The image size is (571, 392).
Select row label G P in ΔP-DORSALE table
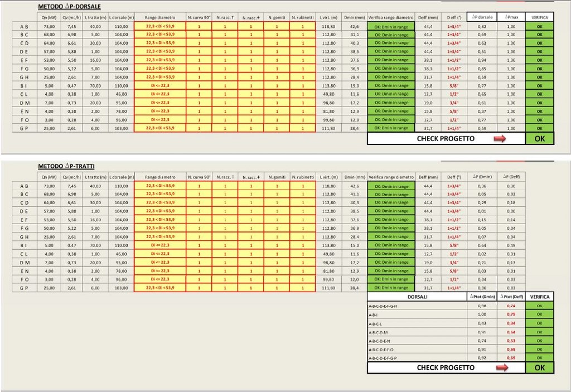[x=25, y=128]
